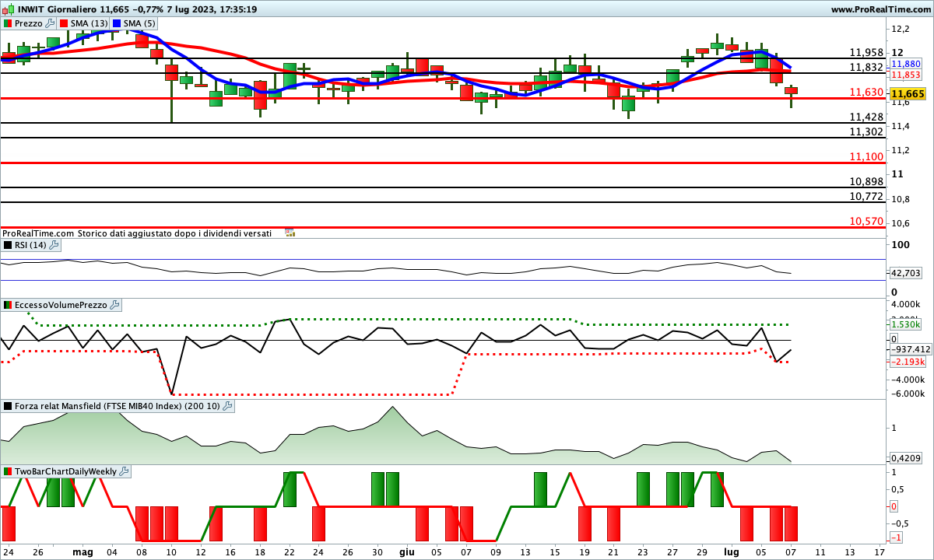Select the red -2.193k threshold tag
The image size is (934, 560).
(908, 362)
